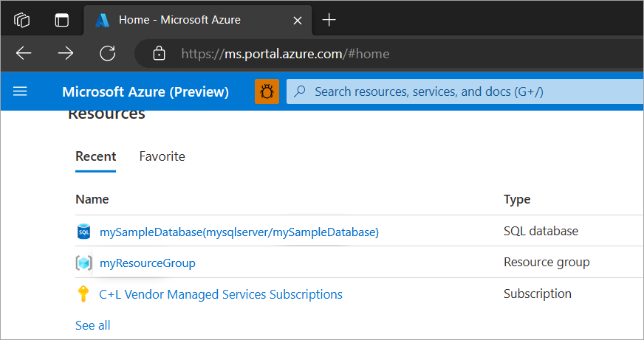Open C+L Vendor Managed Services Subscriptions
This screenshot has width=644, height=340.
click(221, 294)
